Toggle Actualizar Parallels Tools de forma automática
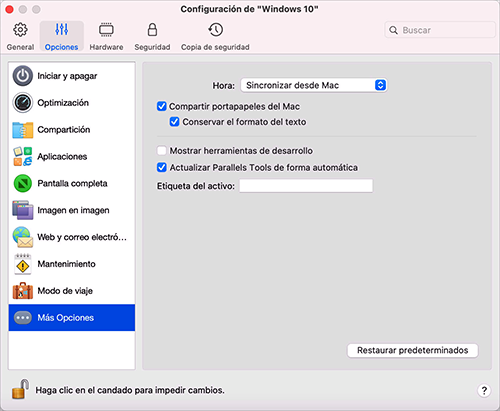The height and width of the screenshot is (411, 500). tap(162, 167)
